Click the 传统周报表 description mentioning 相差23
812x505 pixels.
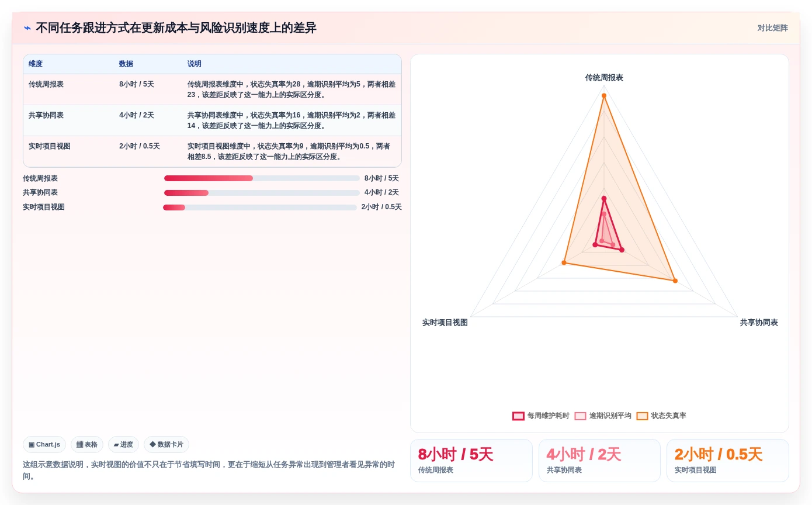click(292, 89)
